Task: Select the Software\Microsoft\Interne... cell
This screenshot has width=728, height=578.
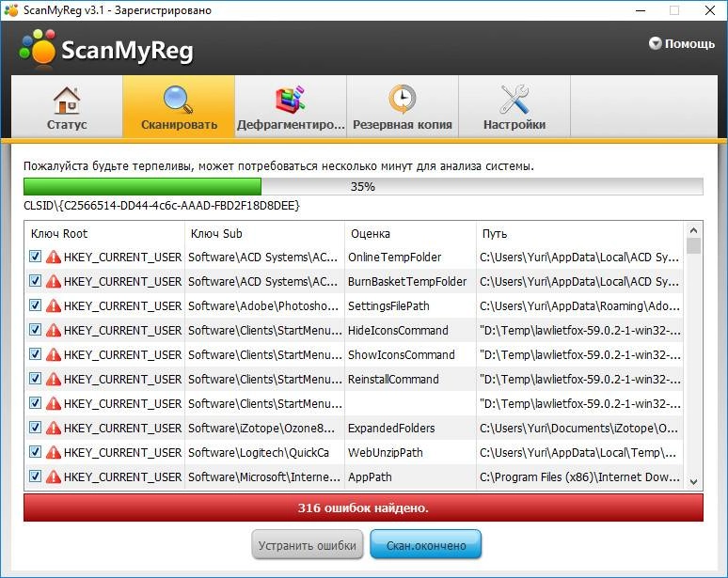Action: click(x=264, y=476)
